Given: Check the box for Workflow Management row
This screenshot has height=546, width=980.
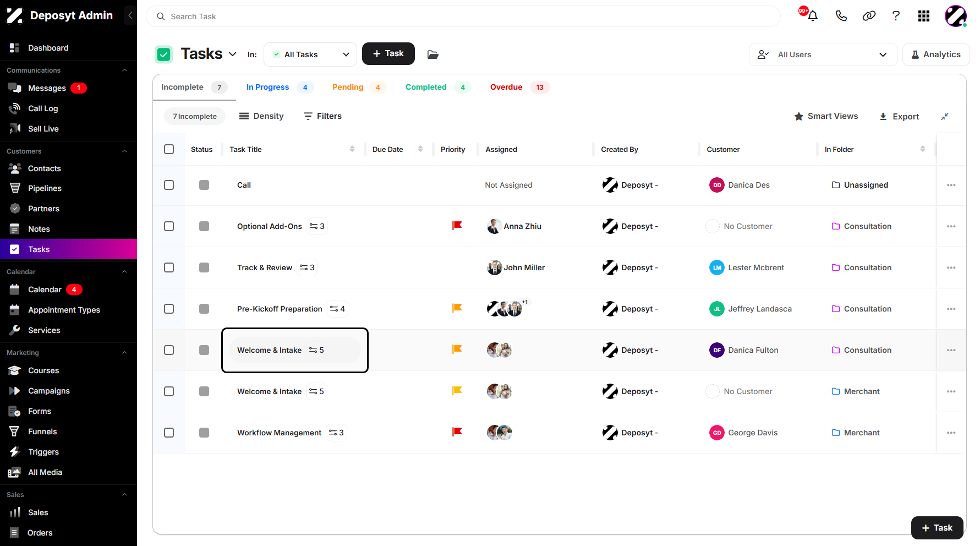Looking at the screenshot, I should 169,433.
